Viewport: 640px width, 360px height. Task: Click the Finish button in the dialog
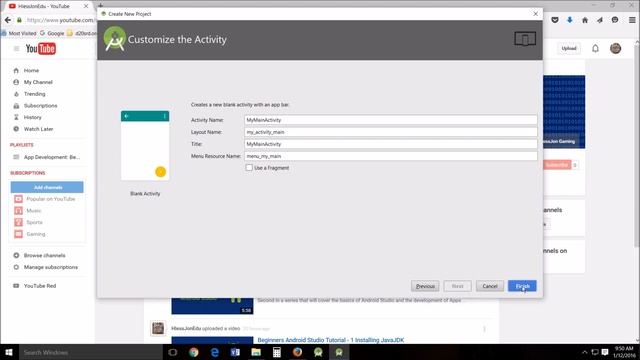point(522,286)
